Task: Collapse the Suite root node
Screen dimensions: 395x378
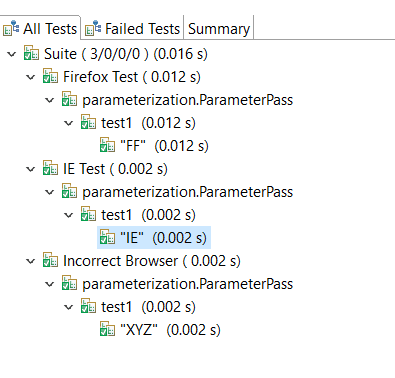Action: coord(12,54)
